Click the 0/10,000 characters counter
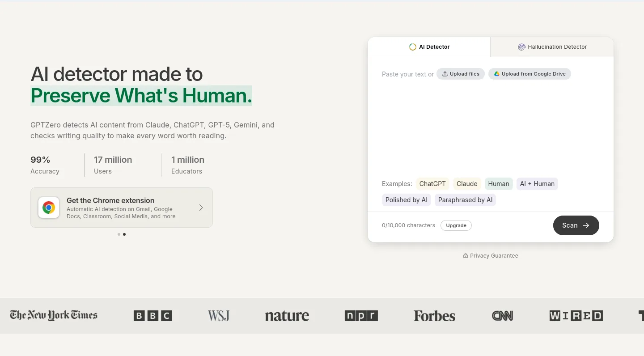 408,225
